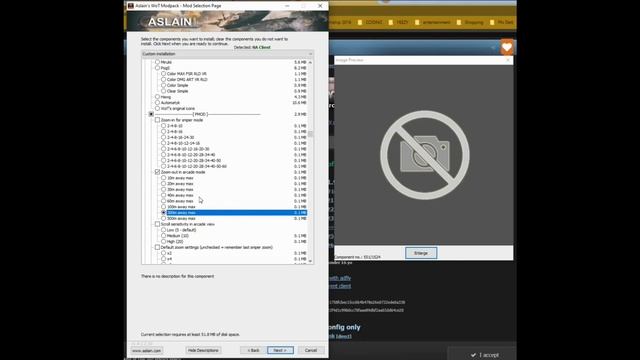Tick the 'Zoom-in for sniper mode' checkbox
This screenshot has width=640, height=360.
click(x=157, y=120)
